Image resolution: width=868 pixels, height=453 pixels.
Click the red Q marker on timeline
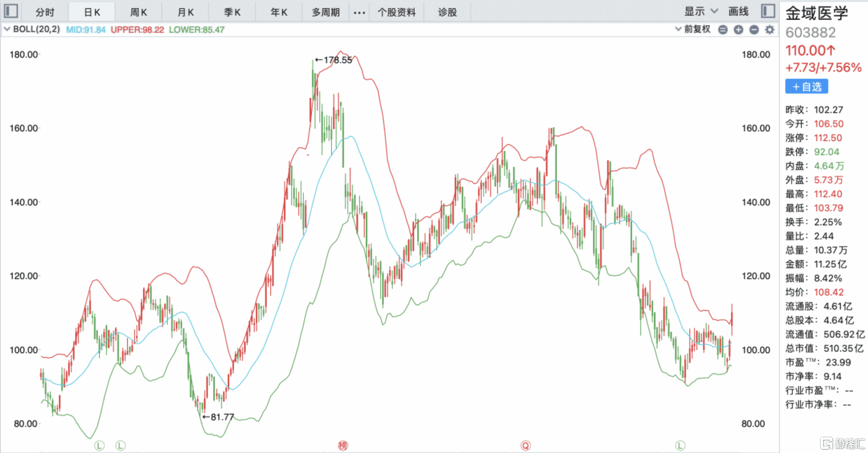pos(526,445)
